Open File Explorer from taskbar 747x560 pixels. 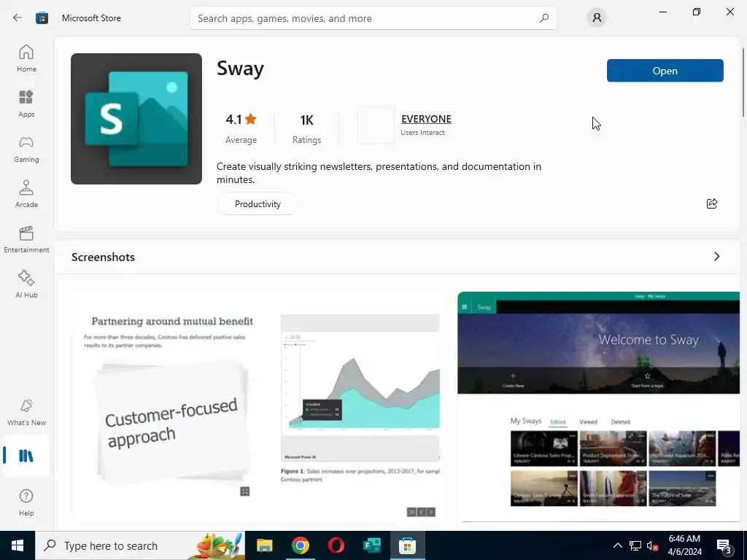click(x=264, y=545)
